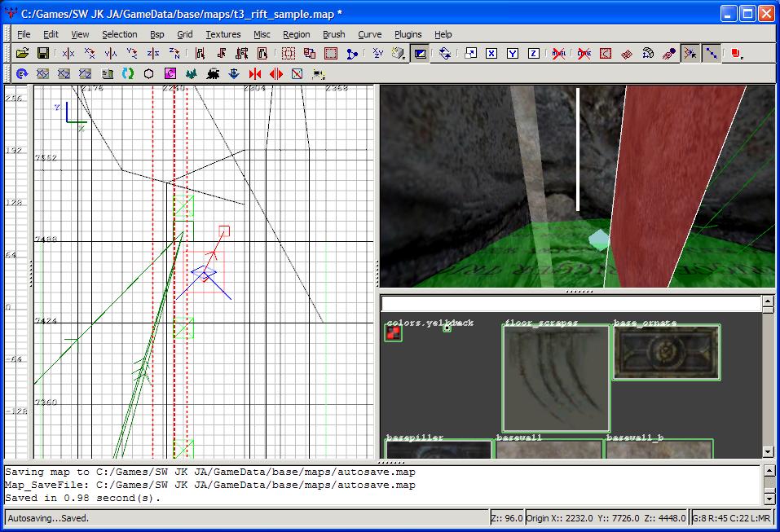The image size is (780, 532).
Task: Open the Selection menu
Action: click(x=119, y=34)
